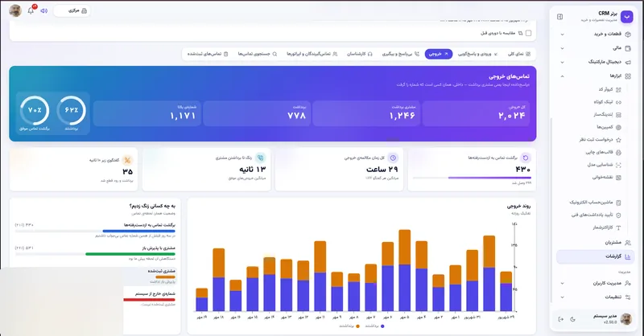Open جستجوی تماس‌ها tab
Viewport: 644px width, 336px height.
258,54
